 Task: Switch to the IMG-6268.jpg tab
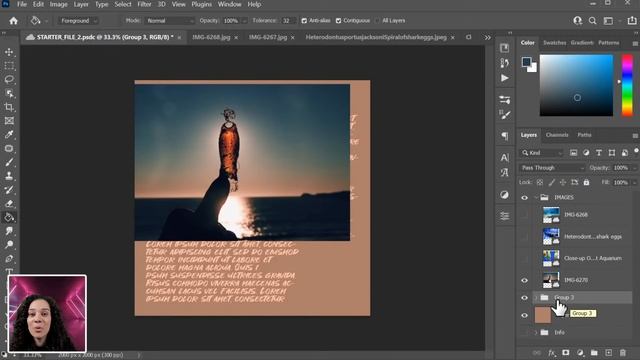coord(211,37)
